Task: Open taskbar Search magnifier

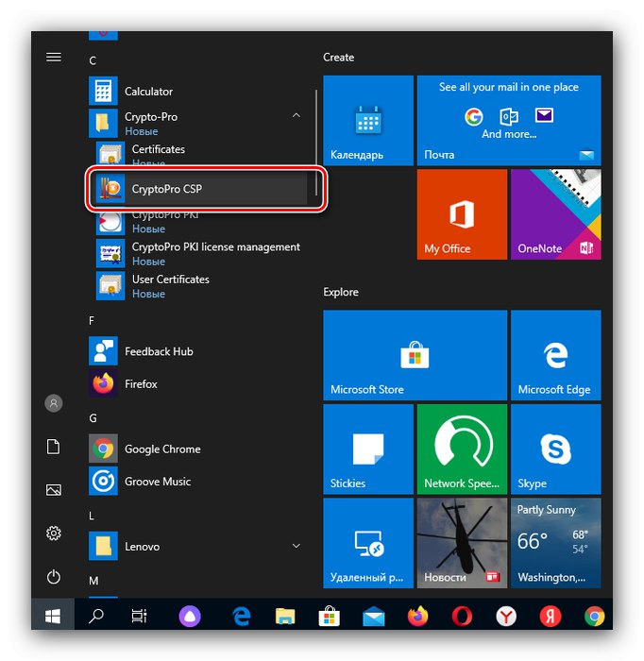Action: [96, 616]
